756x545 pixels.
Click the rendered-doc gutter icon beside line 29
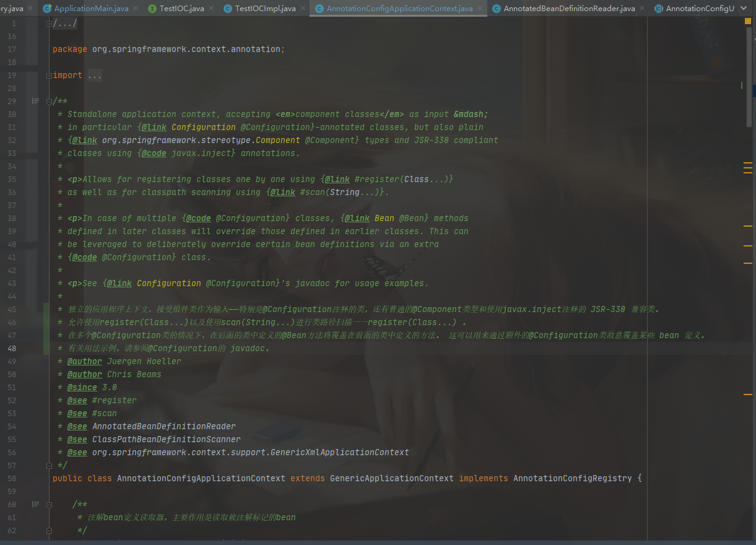tap(35, 100)
